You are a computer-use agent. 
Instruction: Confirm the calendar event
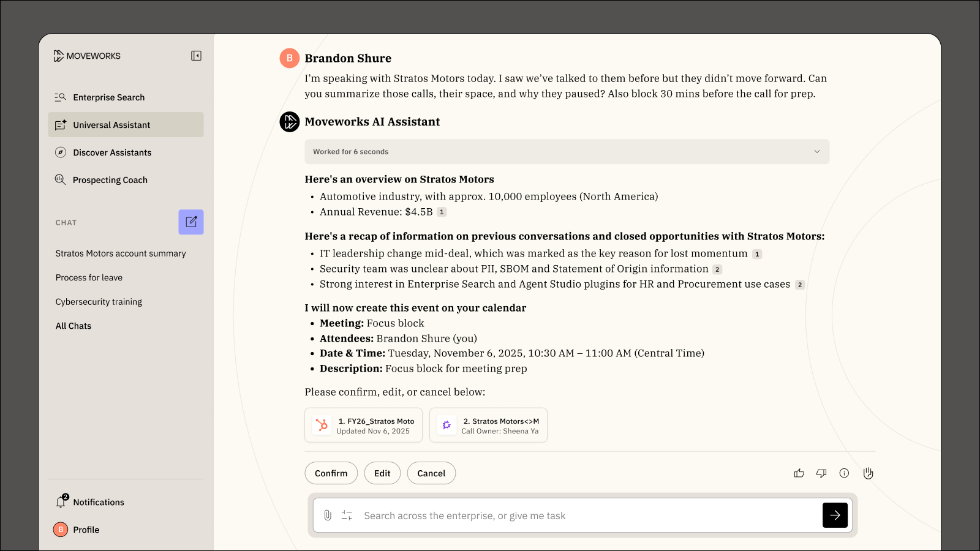tap(331, 473)
